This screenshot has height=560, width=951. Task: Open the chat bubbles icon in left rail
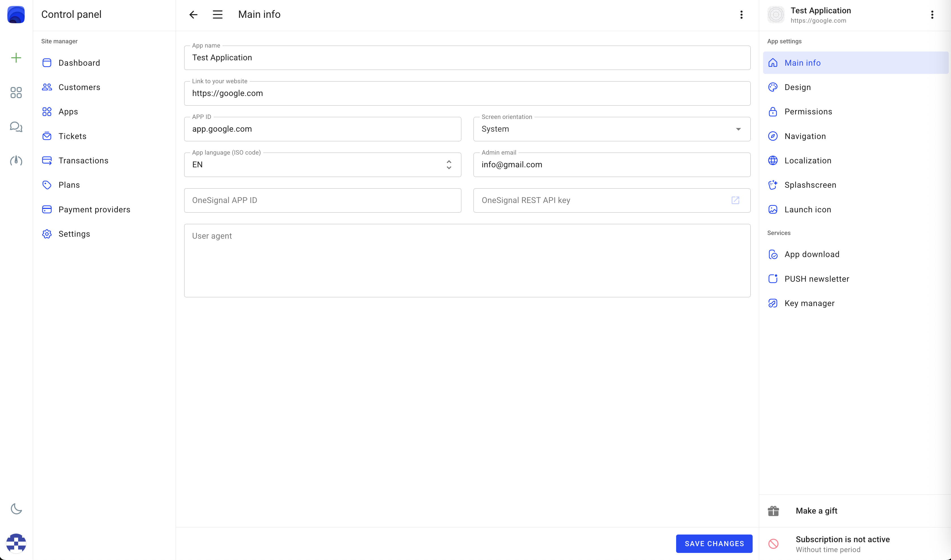[16, 127]
